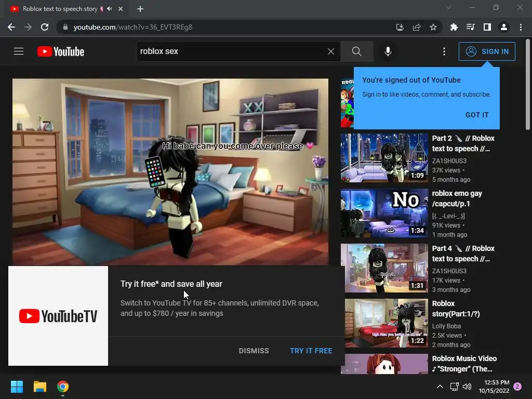Open the media control icon in toolbar
The width and height of the screenshot is (532, 399).
click(x=470, y=27)
